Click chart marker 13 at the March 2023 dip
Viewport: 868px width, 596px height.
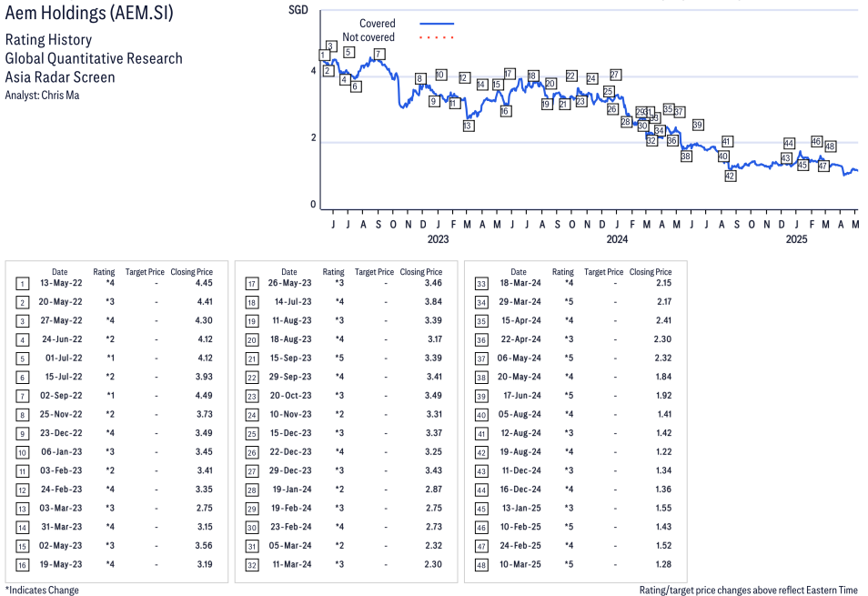(468, 126)
